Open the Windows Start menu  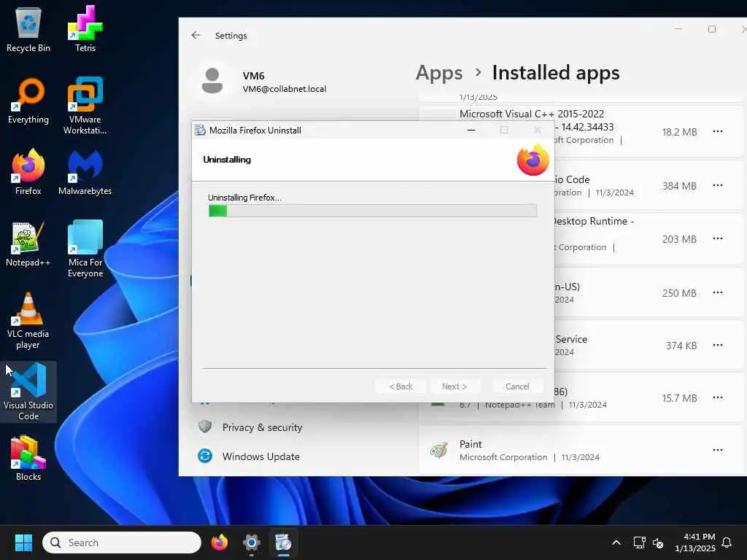[x=23, y=542]
